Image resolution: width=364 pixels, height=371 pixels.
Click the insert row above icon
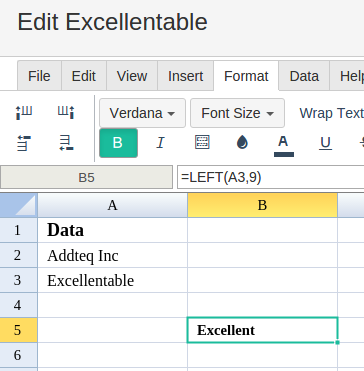24,143
